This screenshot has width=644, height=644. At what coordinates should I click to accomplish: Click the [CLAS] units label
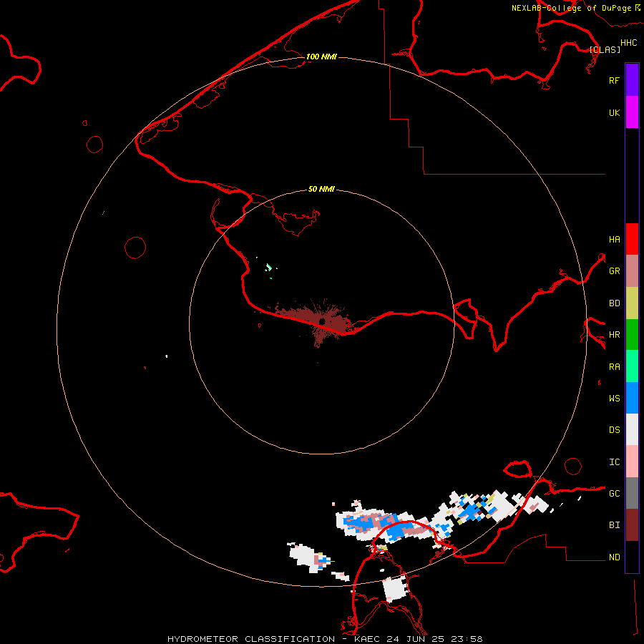[x=605, y=49]
